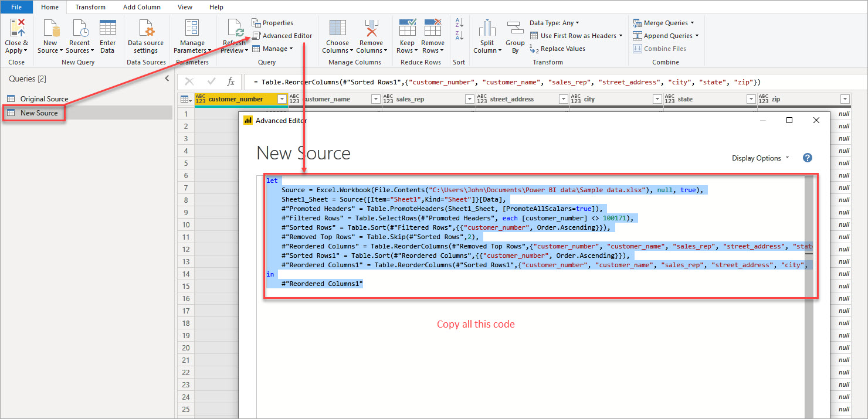Click the "in" keyword in code
This screenshot has width=868, height=419.
pyautogui.click(x=270, y=274)
